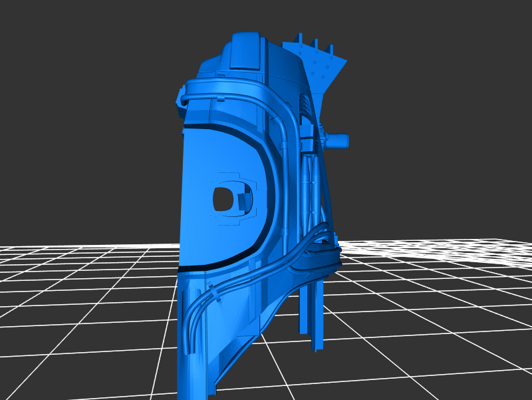Click the raised square block on model top

pos(245,51)
